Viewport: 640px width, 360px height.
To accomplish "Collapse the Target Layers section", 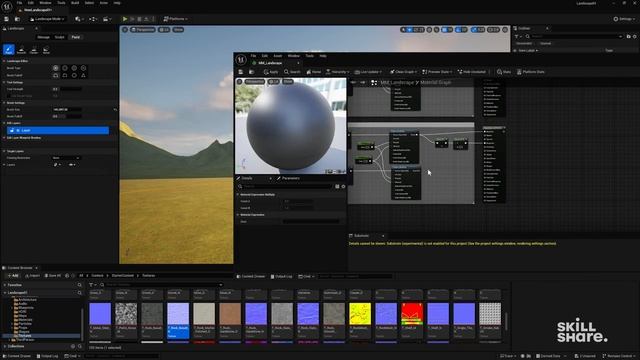I will tap(4, 151).
